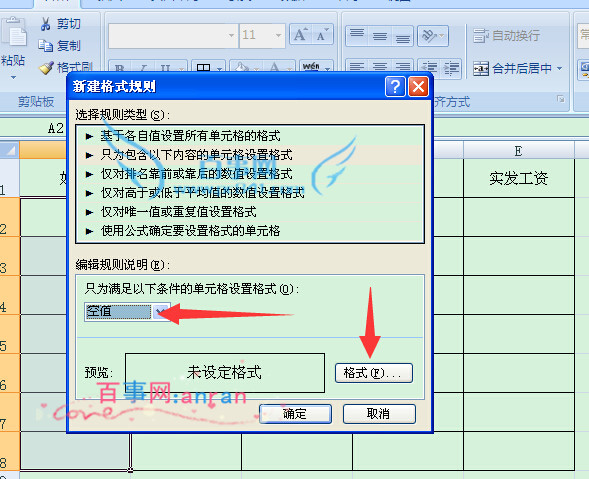The image size is (589, 479).
Task: Select rule type 基于各自值设置所有单元格的格式
Action: [250, 136]
